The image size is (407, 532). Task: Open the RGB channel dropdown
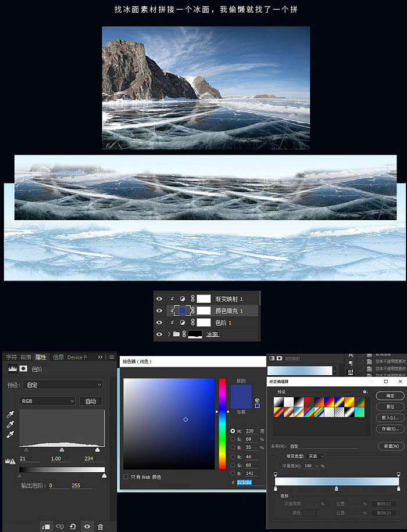(x=47, y=401)
